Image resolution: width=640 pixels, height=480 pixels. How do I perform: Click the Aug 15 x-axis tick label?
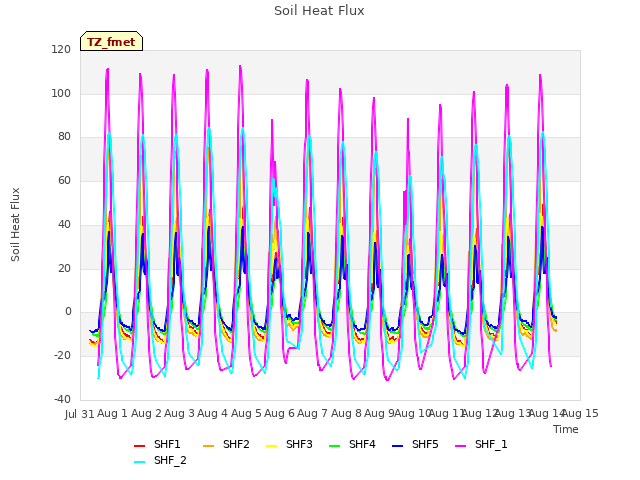(580, 413)
